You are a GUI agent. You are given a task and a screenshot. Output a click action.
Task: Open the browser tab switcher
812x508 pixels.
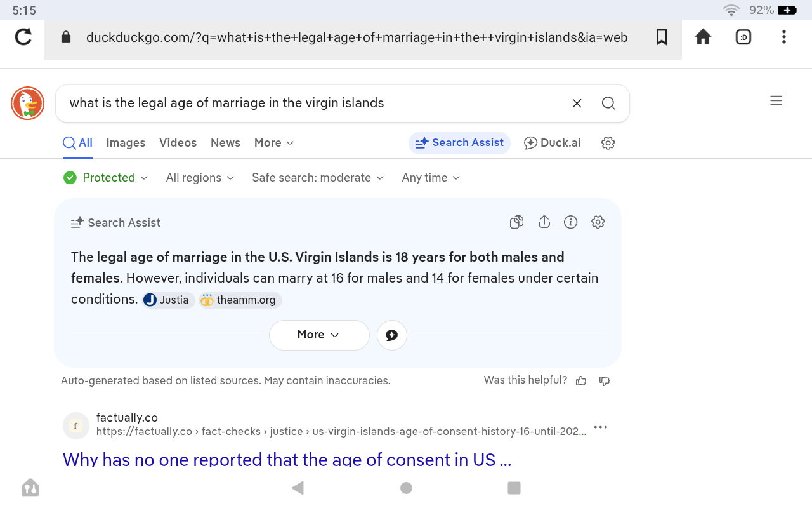point(743,37)
